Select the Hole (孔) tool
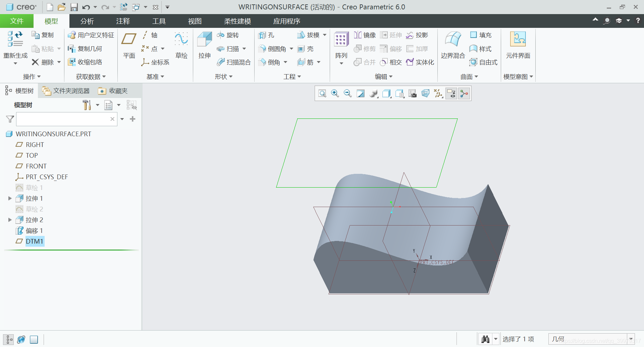 (266, 35)
